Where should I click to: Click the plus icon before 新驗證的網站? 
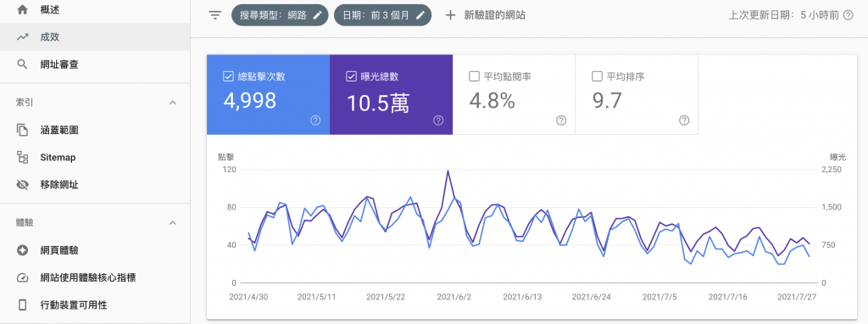point(450,15)
